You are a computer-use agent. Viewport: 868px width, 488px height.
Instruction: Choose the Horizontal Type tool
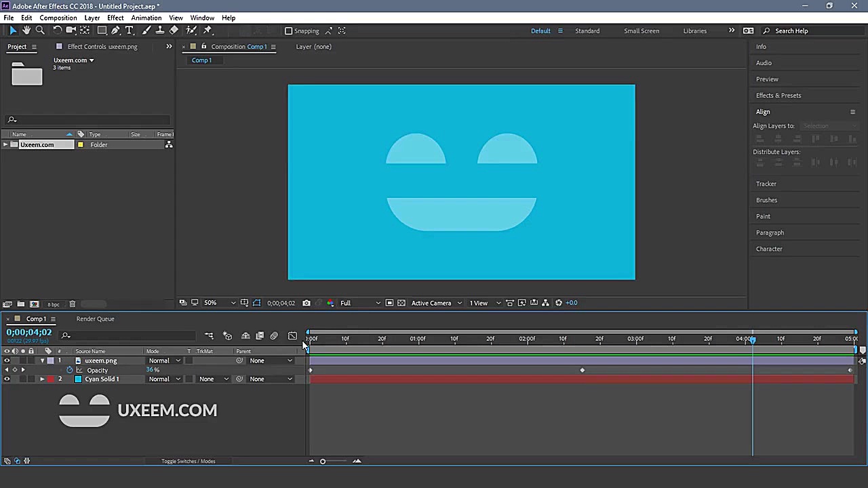pyautogui.click(x=130, y=30)
